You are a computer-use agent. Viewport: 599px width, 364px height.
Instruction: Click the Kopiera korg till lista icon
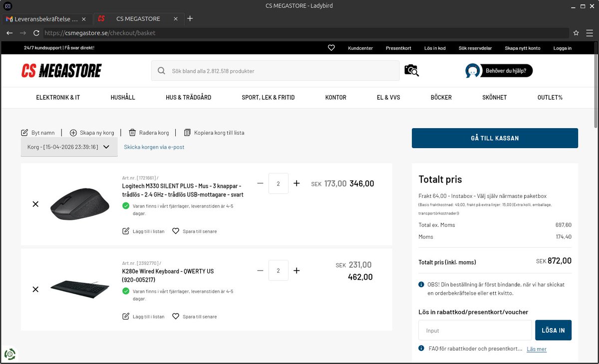point(187,133)
